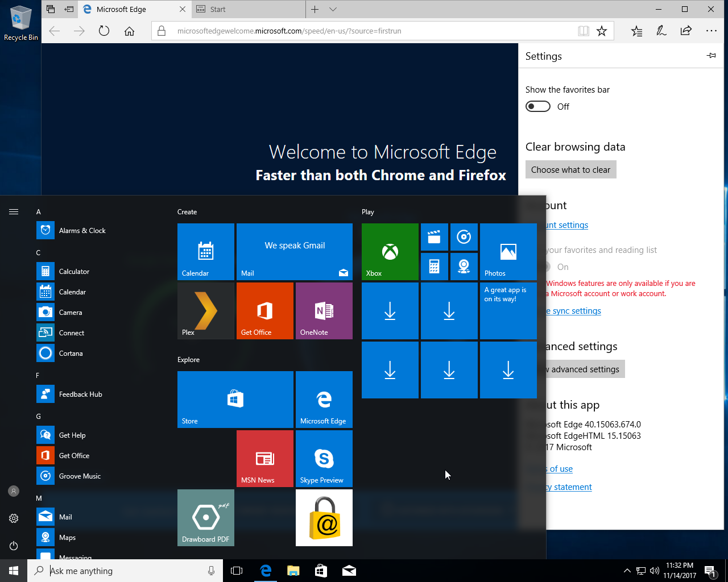
Task: Open the MSN News tile
Action: (x=265, y=459)
